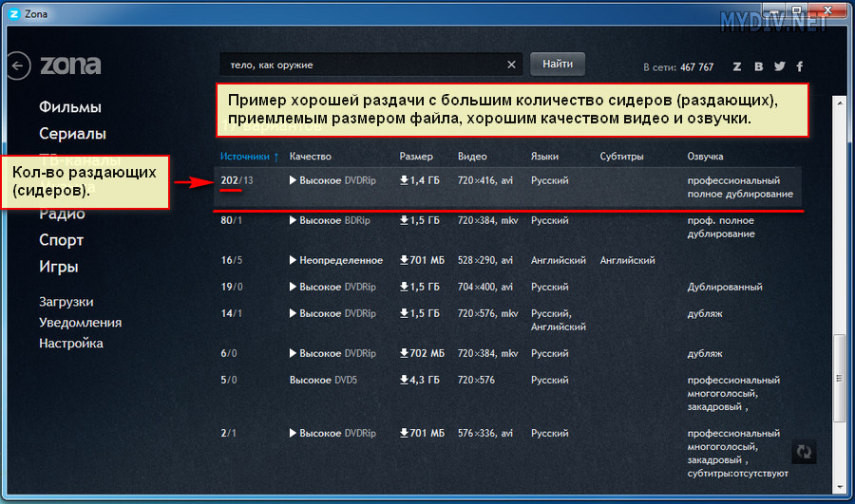Download the 702 МБ file
This screenshot has width=855, height=504.
tap(422, 354)
